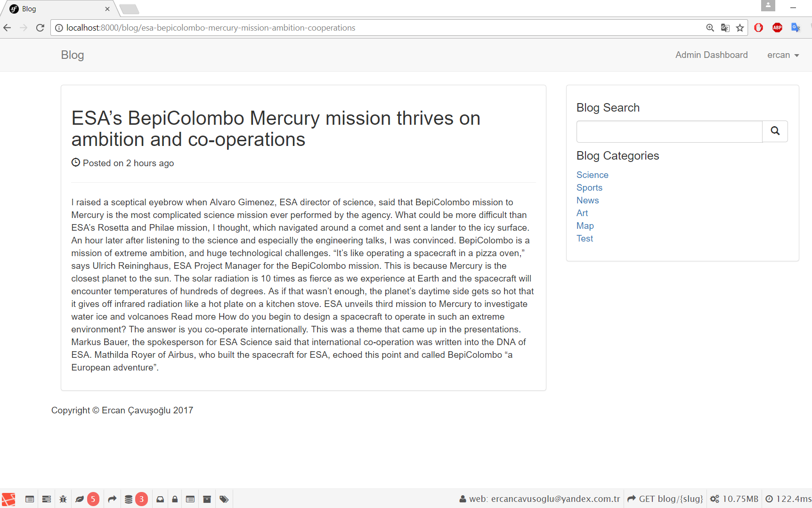The width and height of the screenshot is (812, 508).
Task: Open a new browser tab
Action: (x=130, y=9)
